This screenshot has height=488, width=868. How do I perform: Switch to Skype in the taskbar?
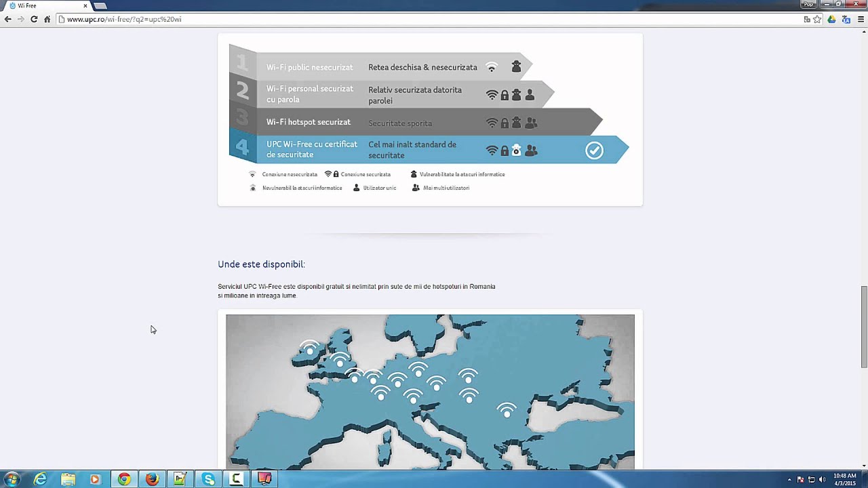click(x=208, y=479)
